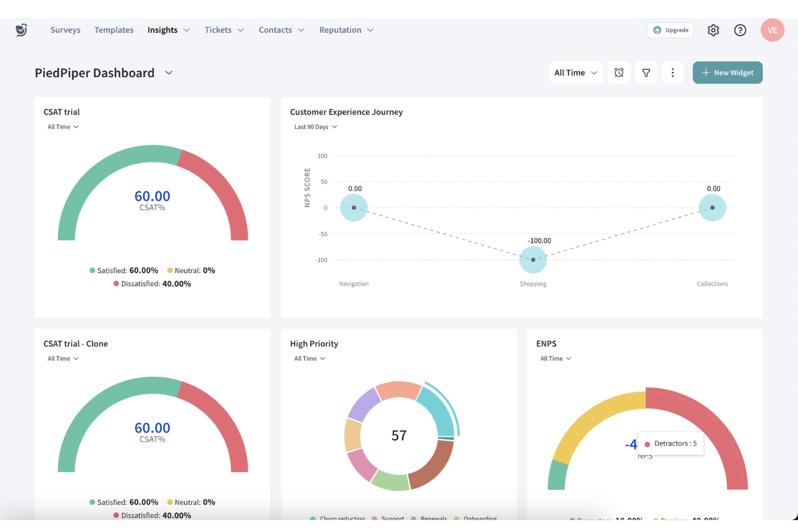Click the New Widget button
Image resolution: width=798 pixels, height=532 pixels.
[x=727, y=72]
